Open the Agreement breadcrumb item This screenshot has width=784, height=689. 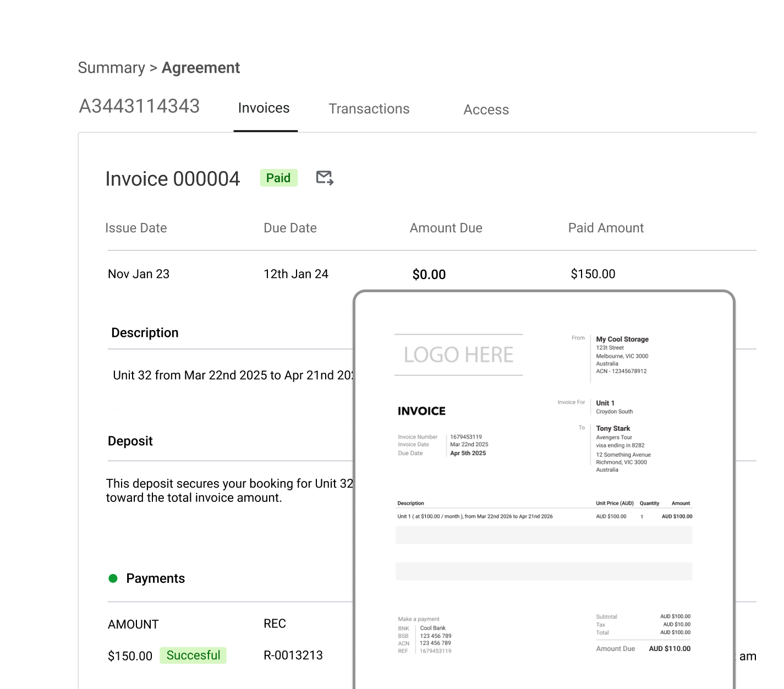200,67
